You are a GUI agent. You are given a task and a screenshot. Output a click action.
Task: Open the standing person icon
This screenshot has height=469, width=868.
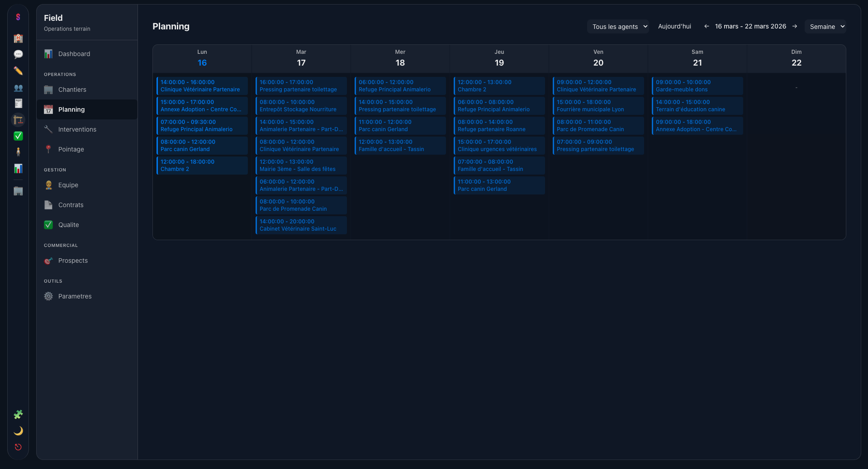tap(18, 152)
